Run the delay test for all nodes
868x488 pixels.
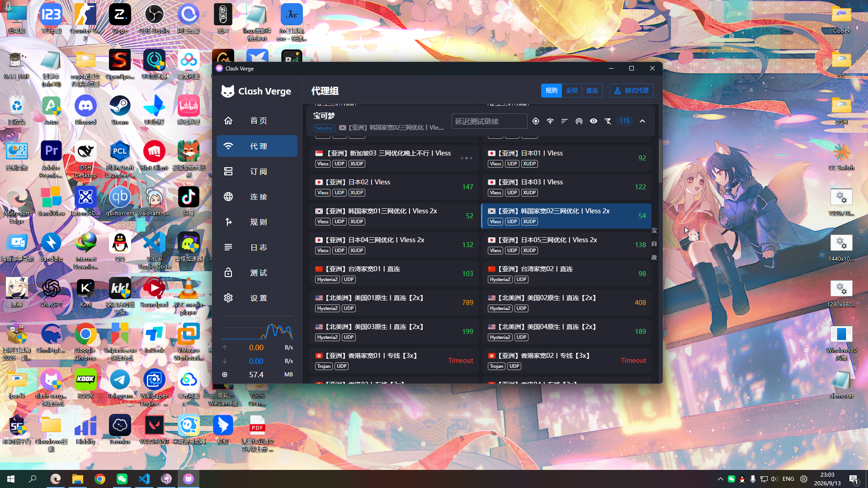550,121
